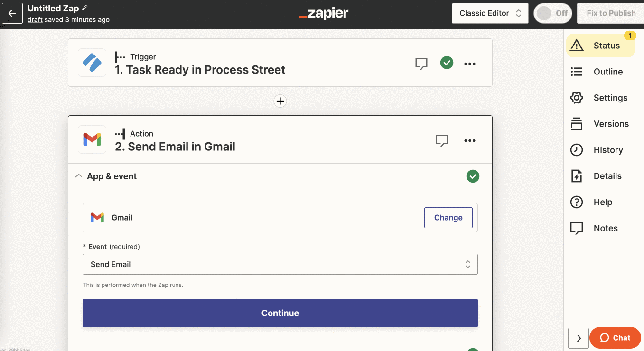
Task: Click the Change button next to Gmail
Action: click(448, 218)
